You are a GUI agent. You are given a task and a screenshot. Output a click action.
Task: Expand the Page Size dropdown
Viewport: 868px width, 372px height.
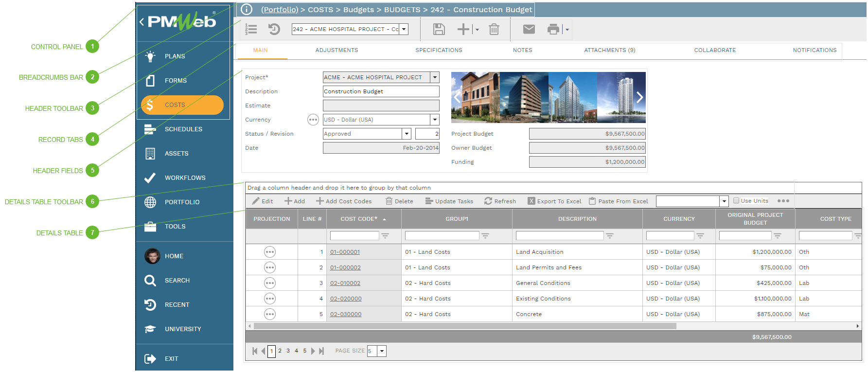coord(382,351)
